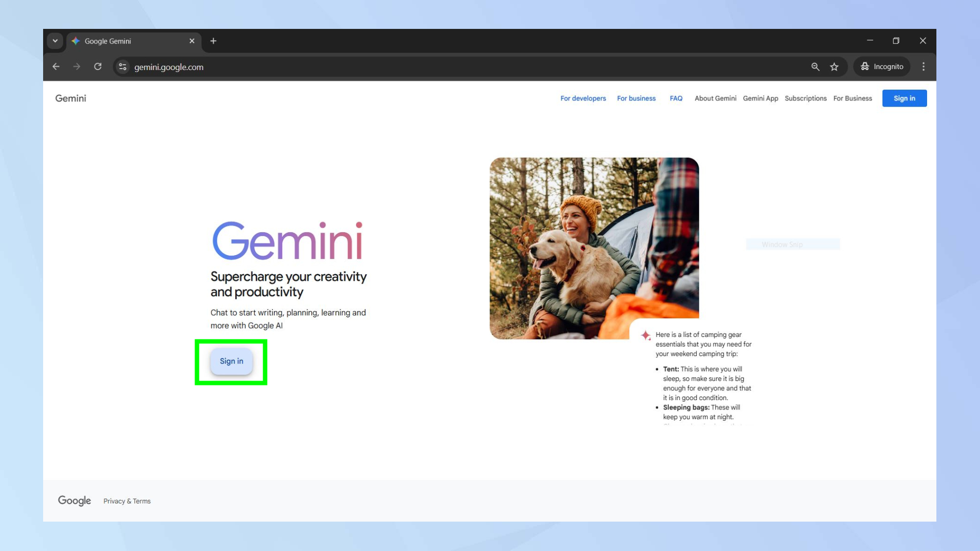Open the tab search chevron dropdown
Viewport: 980px width, 551px height.
coord(55,41)
